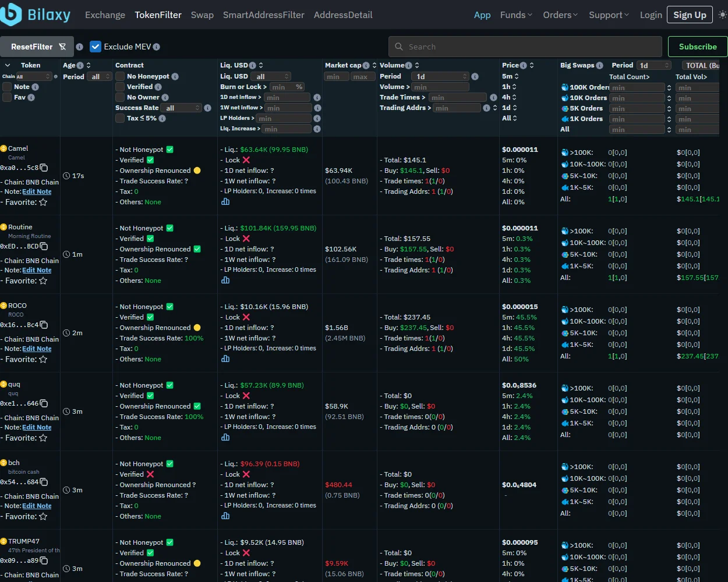Click the Market cap info icon

366,65
